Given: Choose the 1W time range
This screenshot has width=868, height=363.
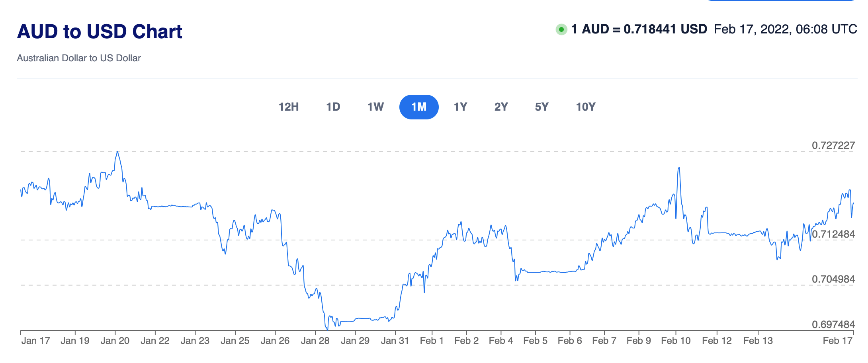Looking at the screenshot, I should pos(375,107).
